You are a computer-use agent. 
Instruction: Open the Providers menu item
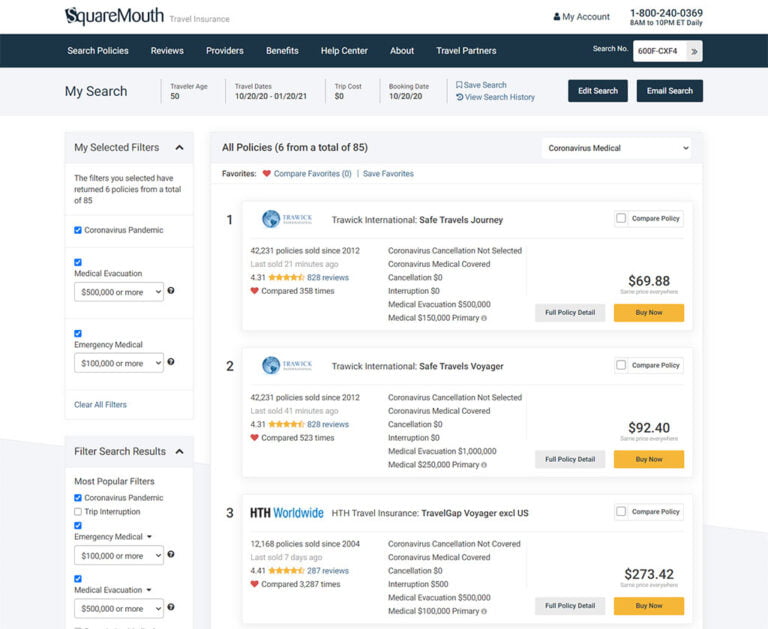pyautogui.click(x=225, y=51)
